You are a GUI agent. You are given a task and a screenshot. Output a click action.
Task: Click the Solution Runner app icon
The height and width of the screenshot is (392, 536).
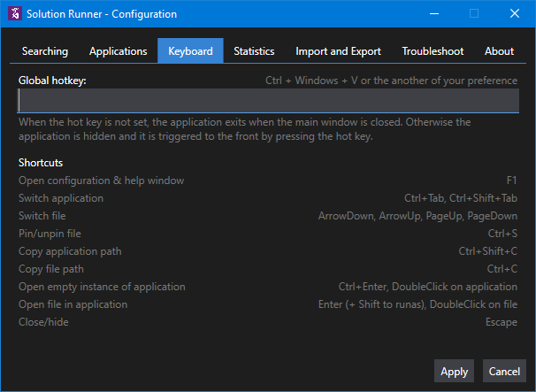[x=14, y=14]
